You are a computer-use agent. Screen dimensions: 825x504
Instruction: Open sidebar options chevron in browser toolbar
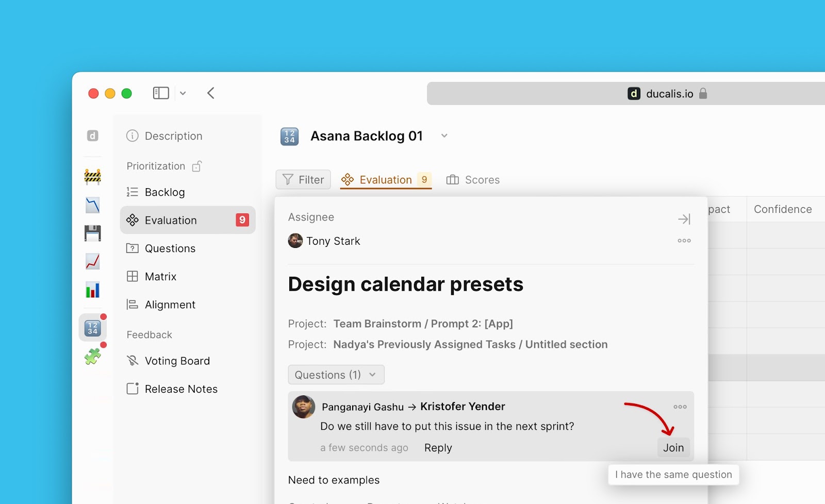[183, 93]
